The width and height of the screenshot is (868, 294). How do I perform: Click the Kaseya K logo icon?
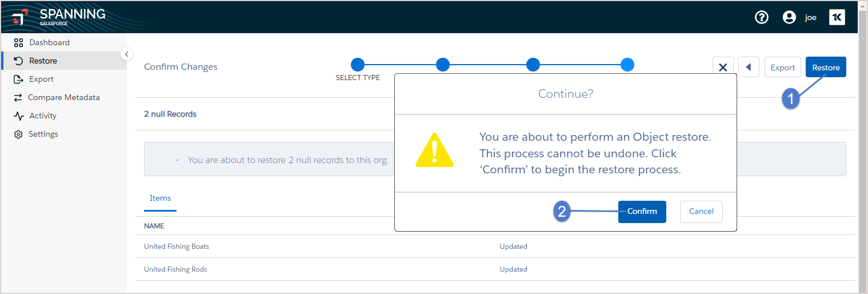(x=837, y=17)
